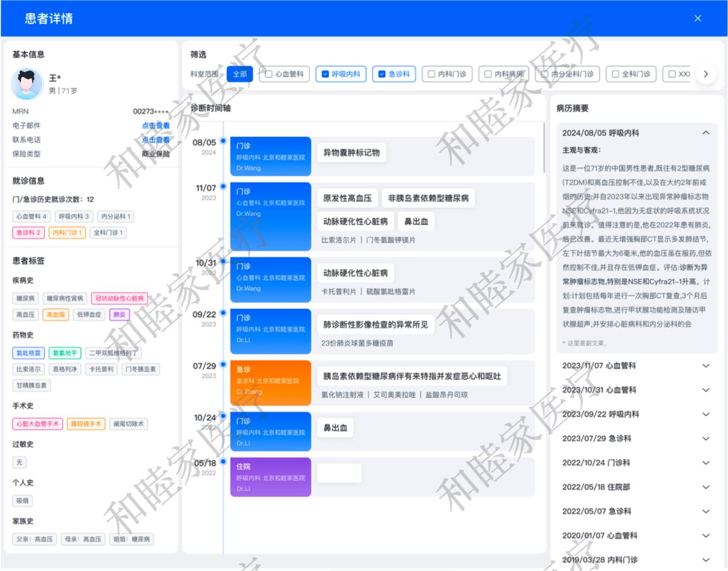Click the timeline vertical scrollbar
This screenshot has width=728, height=571.
point(544,148)
